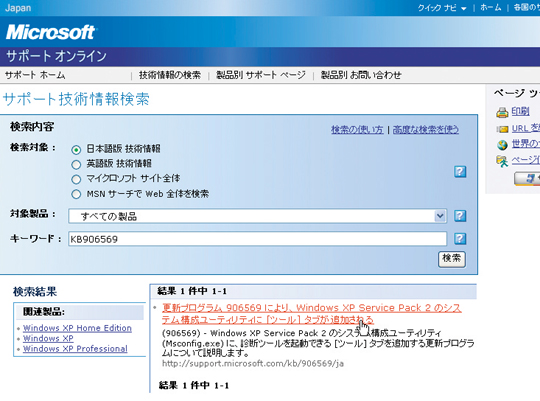Click the URL link in page tools
Viewport: 540px width, 401px height.
pos(526,128)
